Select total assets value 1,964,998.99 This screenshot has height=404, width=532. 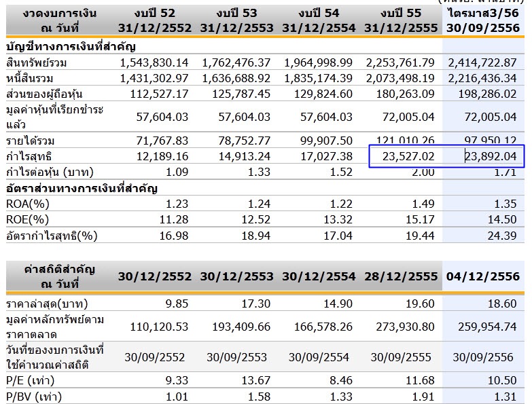318,62
